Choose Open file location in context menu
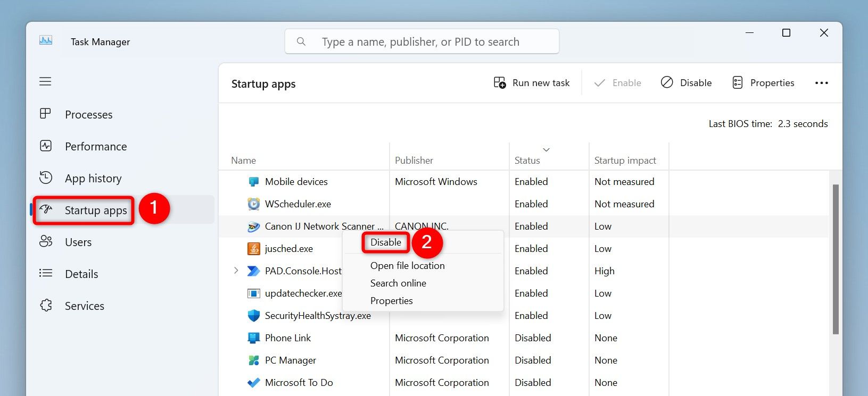868x396 pixels. 407,266
